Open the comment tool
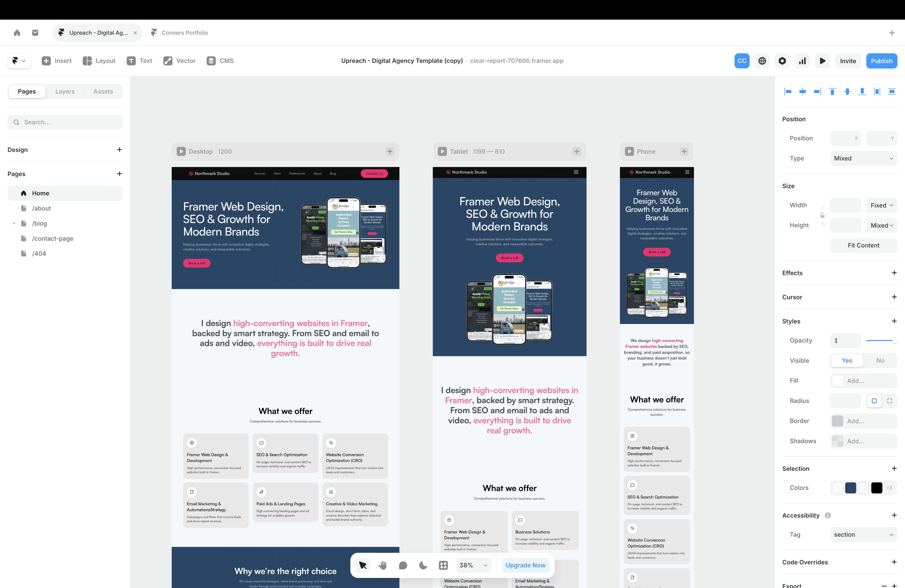The width and height of the screenshot is (905, 588). tap(403, 565)
